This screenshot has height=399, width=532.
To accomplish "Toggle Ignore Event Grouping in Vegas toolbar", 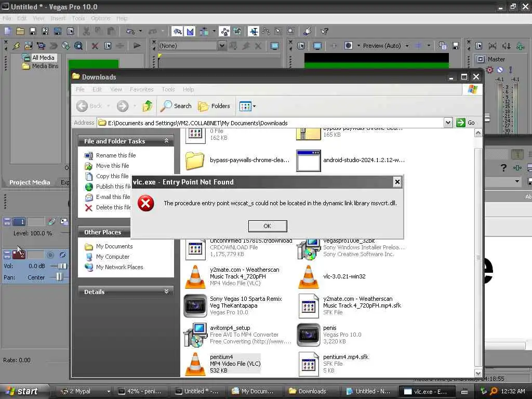I will [237, 31].
